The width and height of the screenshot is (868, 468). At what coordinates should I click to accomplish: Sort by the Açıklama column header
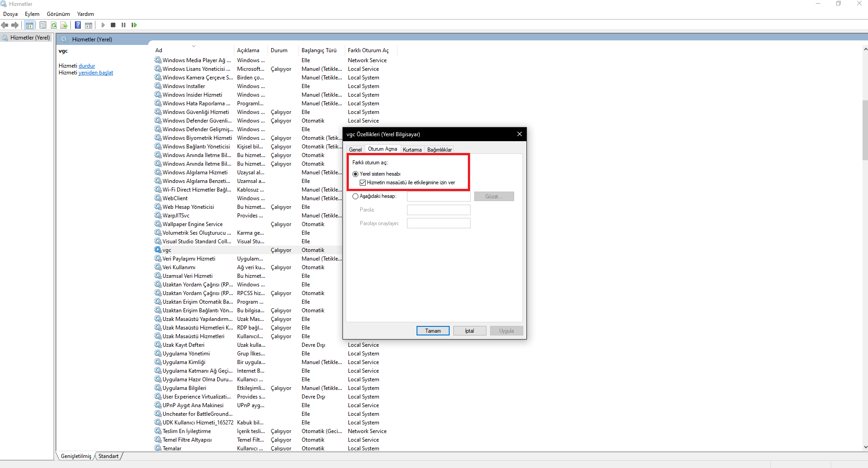[251, 50]
